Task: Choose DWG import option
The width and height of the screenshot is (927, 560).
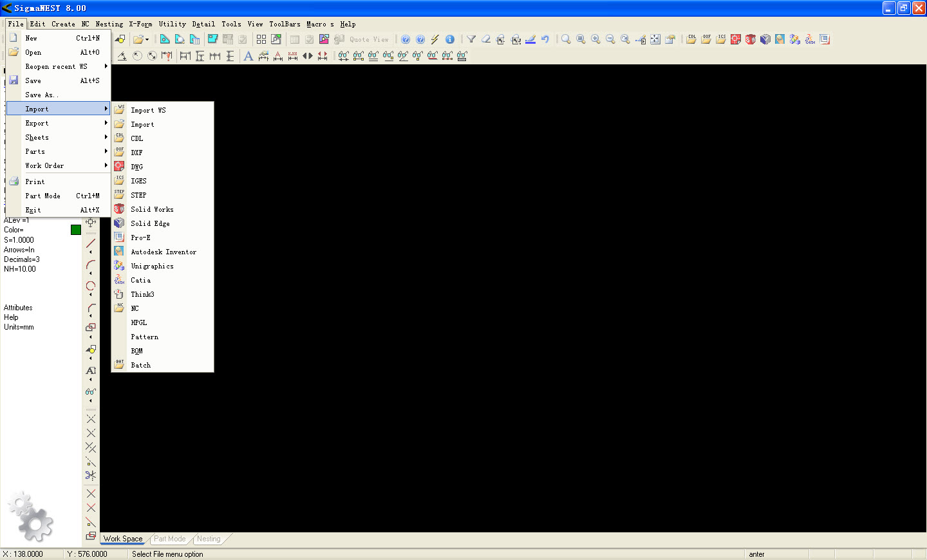Action: tap(162, 167)
